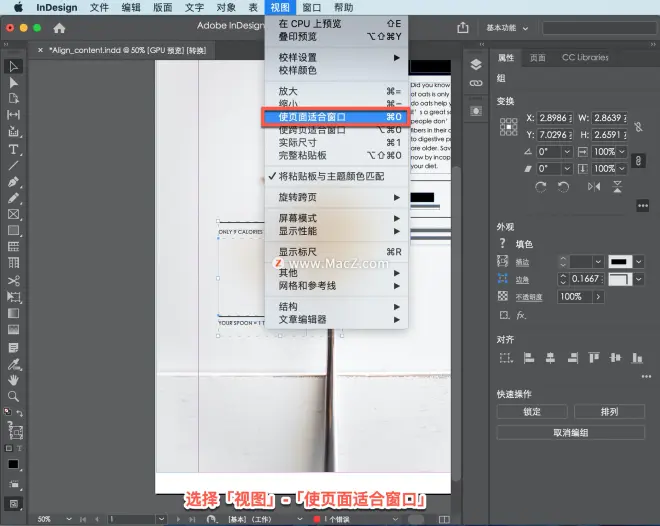Select the Eyedropper tool
Viewport: 660px width, 526px height.
point(13,364)
